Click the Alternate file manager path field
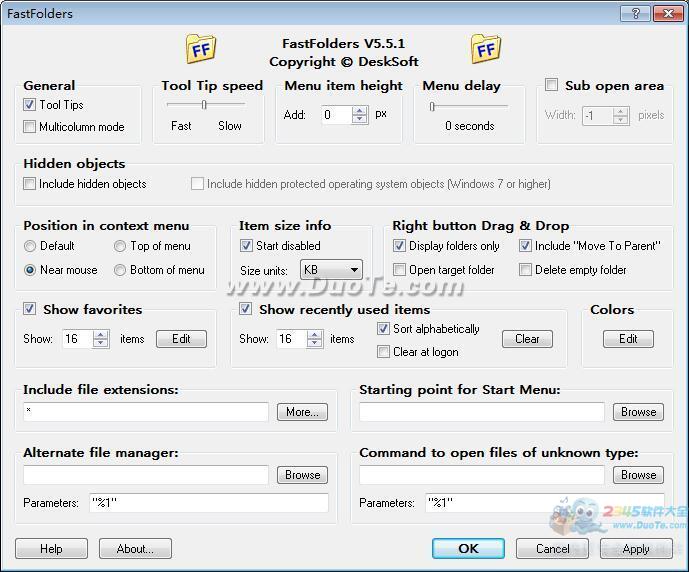Viewport: 689px width, 572px height. [146, 475]
